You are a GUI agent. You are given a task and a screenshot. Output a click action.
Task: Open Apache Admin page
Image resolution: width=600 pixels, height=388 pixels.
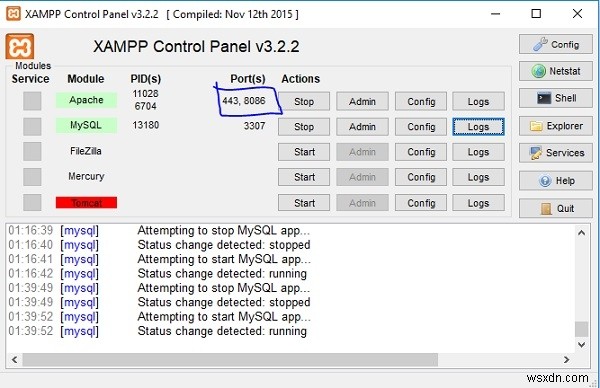(x=362, y=101)
